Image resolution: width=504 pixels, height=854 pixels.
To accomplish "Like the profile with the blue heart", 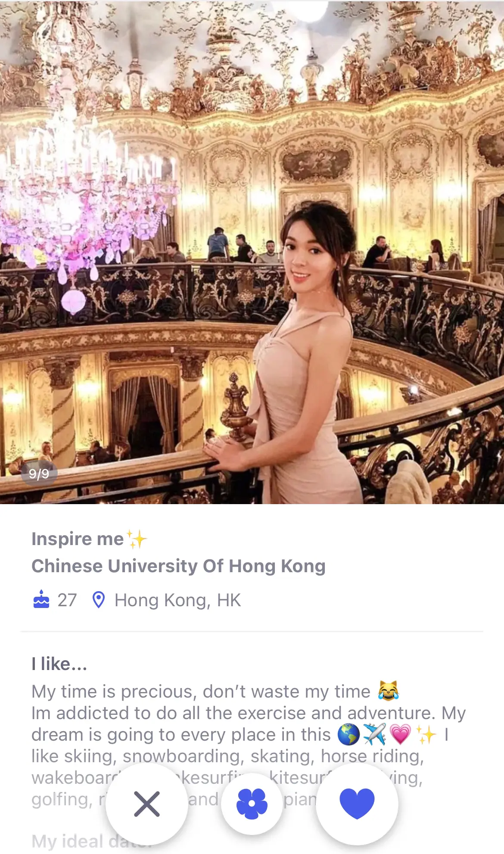I will pyautogui.click(x=357, y=804).
